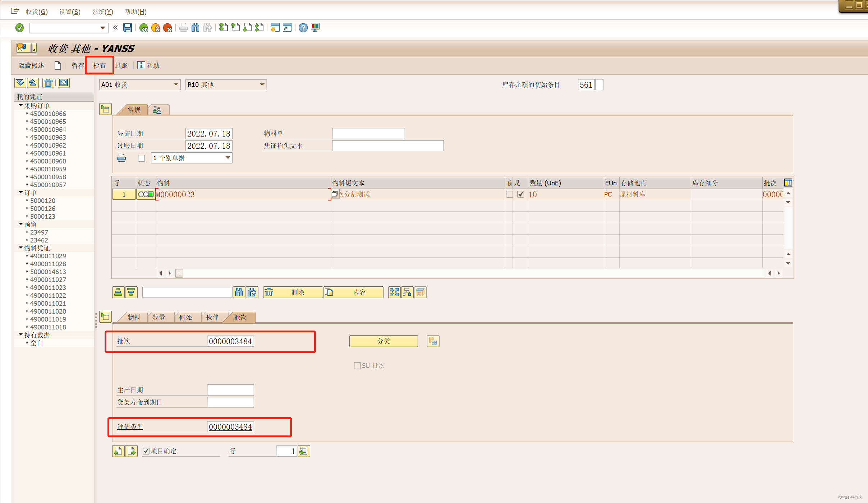Click the 凭证抬头文本 input field
868x503 pixels.
coord(387,146)
